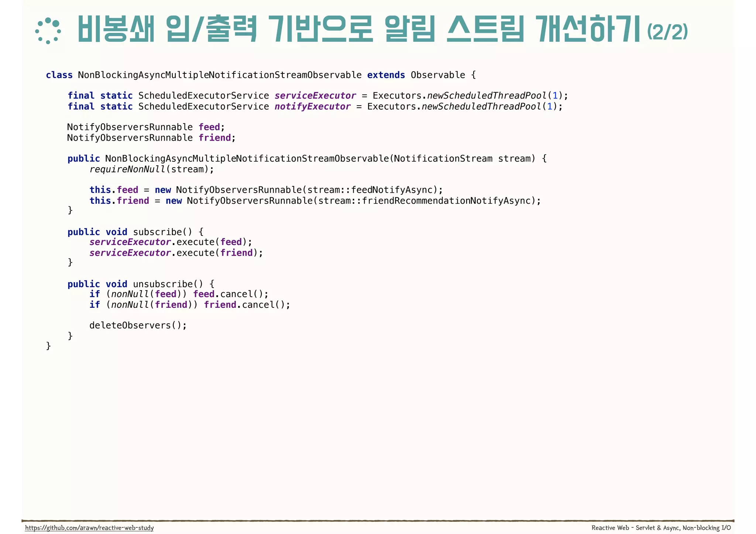Click the 'NotifyObserversRunnable friend;' line
756x534 pixels.
(x=151, y=138)
